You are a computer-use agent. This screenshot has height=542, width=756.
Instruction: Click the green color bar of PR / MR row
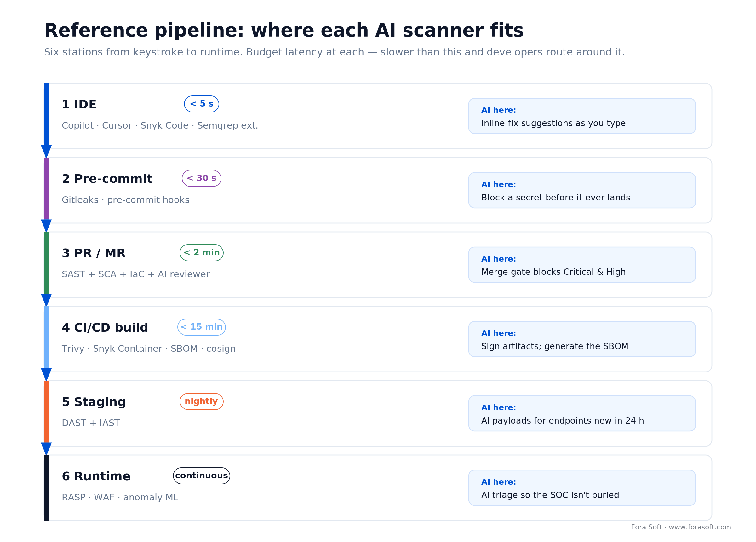pos(46,263)
